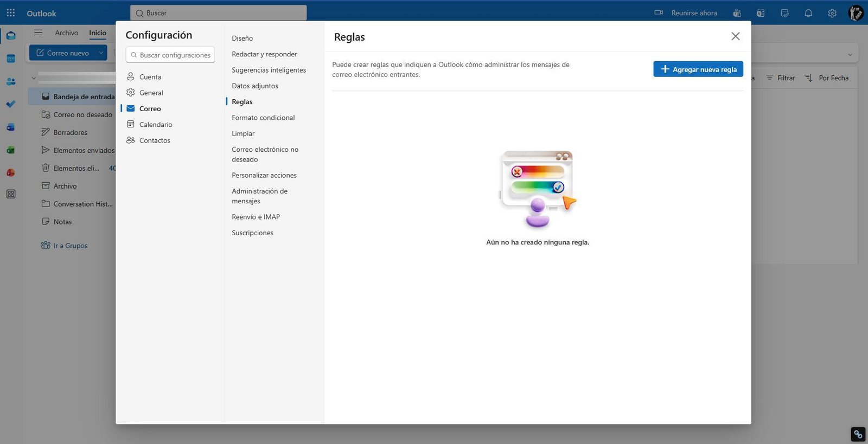Screen dimensions: 868x444
Task: Click the notifications bell icon
Action: tap(808, 13)
